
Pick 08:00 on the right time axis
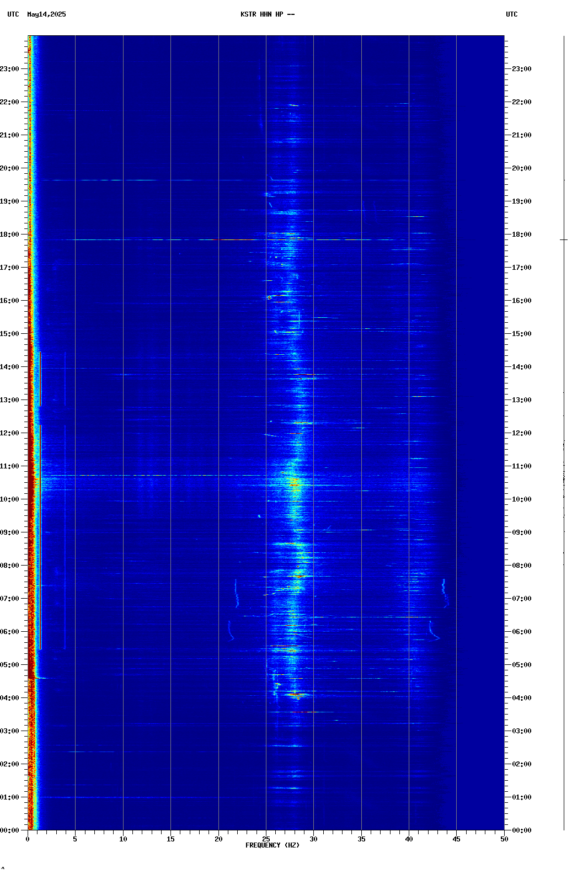point(522,566)
